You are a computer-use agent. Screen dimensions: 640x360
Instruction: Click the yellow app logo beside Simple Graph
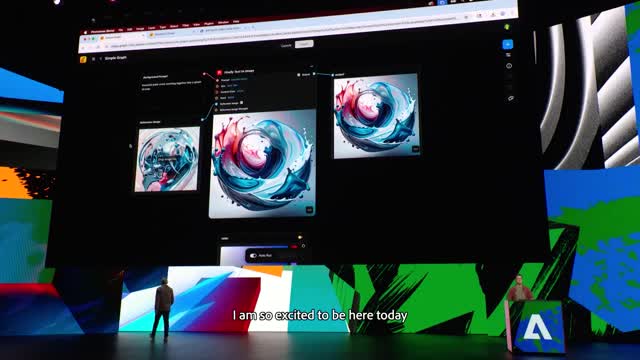(x=83, y=59)
